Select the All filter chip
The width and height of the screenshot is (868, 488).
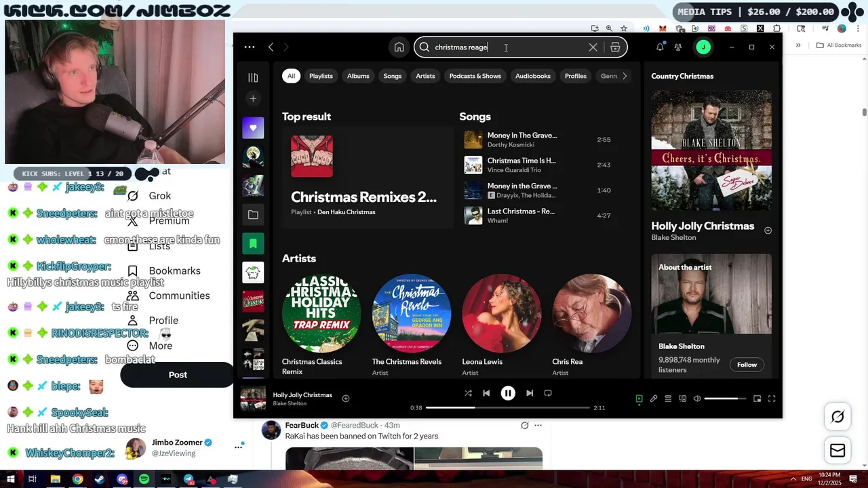pyautogui.click(x=291, y=76)
